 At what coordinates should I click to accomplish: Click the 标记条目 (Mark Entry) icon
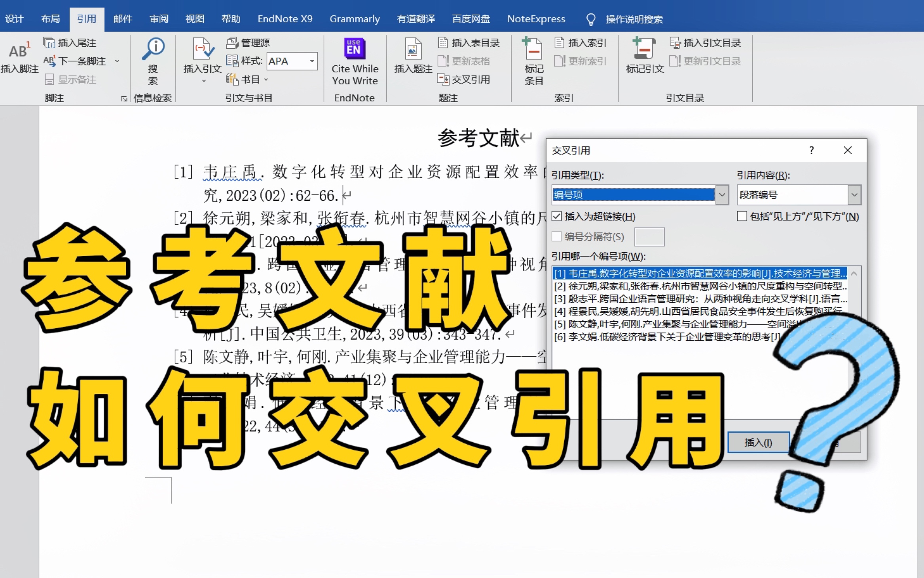click(532, 60)
